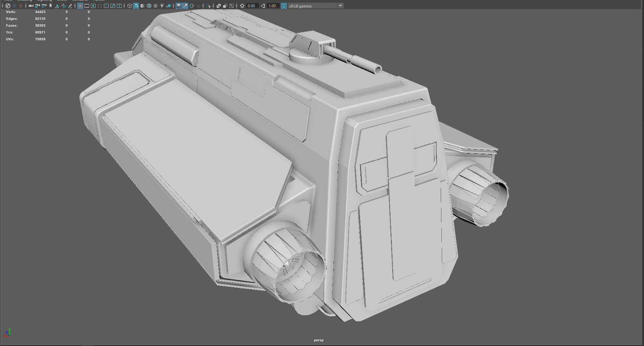Click Screen Space Ambient Occlusion icon
This screenshot has width=644, height=346.
pyautogui.click(x=179, y=6)
